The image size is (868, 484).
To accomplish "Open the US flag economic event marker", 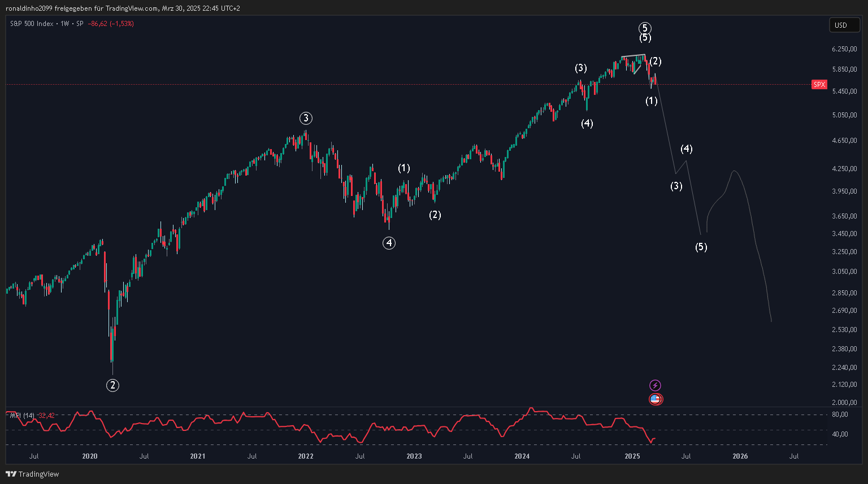I will click(x=656, y=399).
